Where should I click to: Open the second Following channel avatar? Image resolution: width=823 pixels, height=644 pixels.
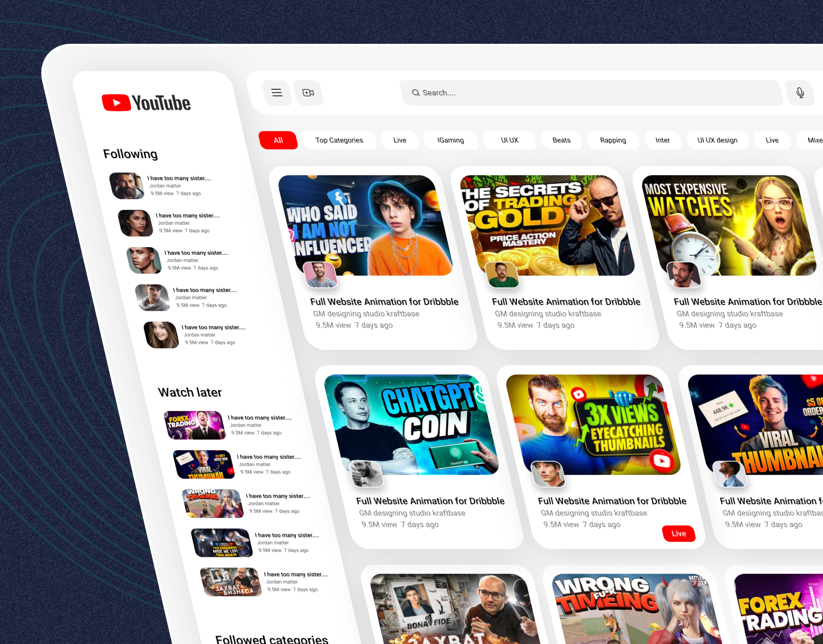click(135, 223)
